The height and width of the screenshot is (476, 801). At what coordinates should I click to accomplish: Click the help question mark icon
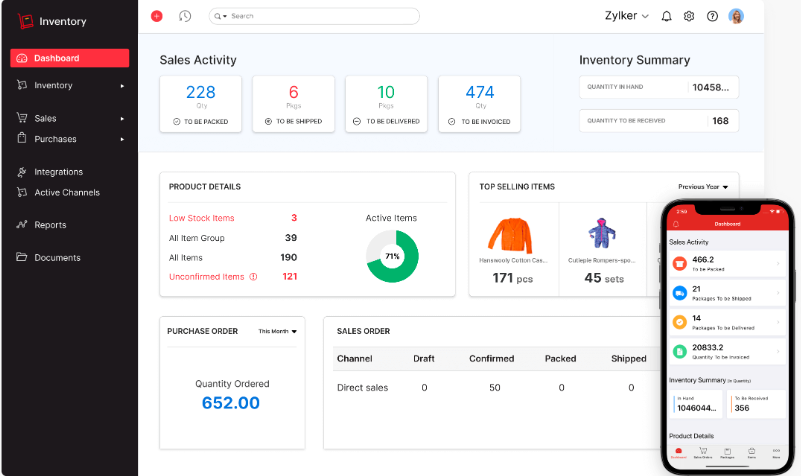712,16
